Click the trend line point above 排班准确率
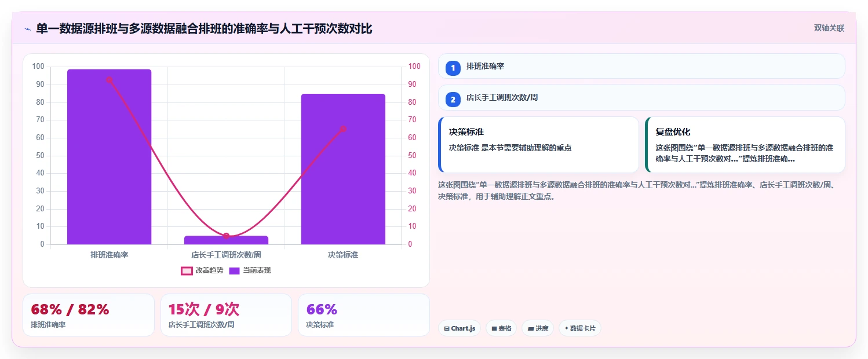Image resolution: width=868 pixels, height=359 pixels. coord(109,80)
